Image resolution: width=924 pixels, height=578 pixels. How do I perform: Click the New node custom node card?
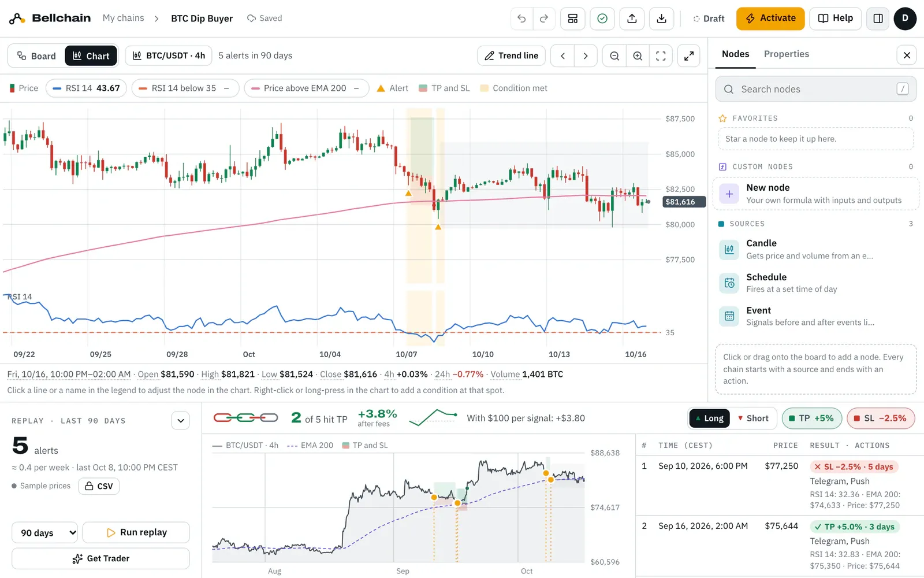(815, 194)
